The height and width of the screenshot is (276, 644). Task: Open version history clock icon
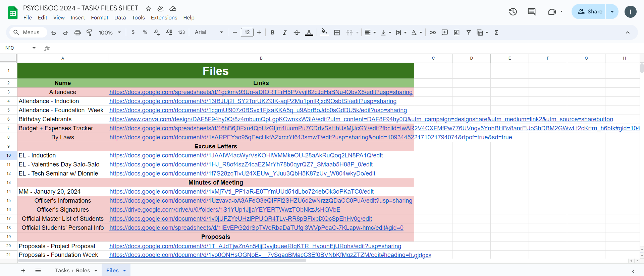tap(513, 12)
